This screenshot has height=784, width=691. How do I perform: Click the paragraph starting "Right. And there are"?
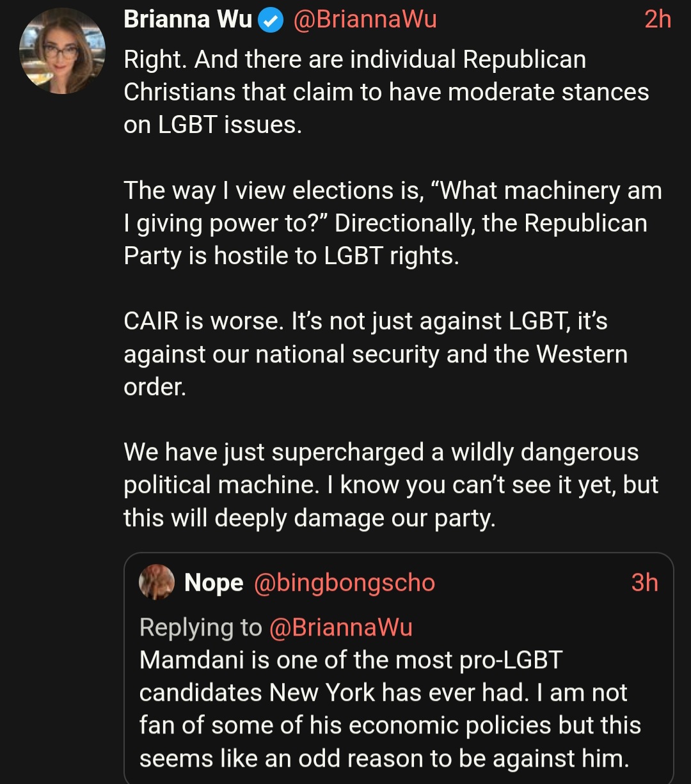coord(386,92)
